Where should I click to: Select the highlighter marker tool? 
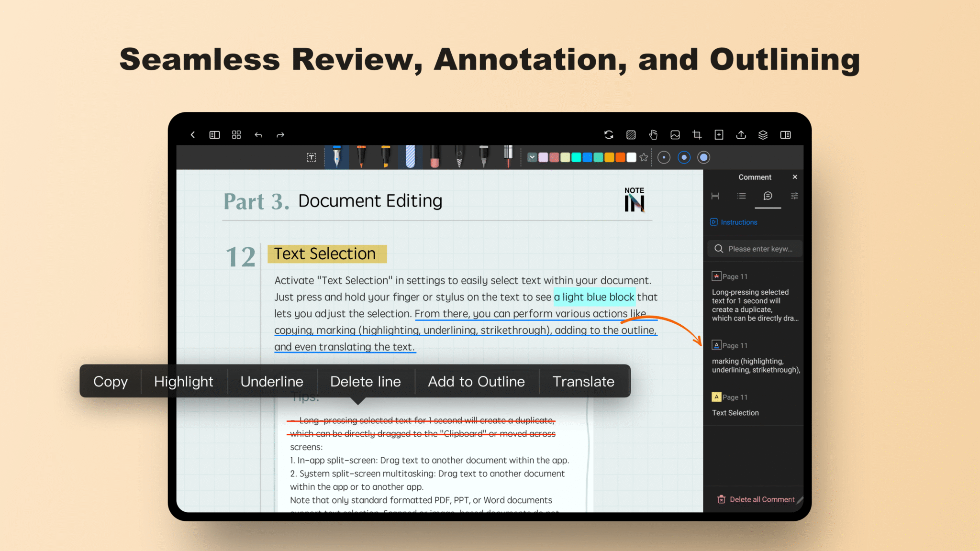click(x=385, y=158)
